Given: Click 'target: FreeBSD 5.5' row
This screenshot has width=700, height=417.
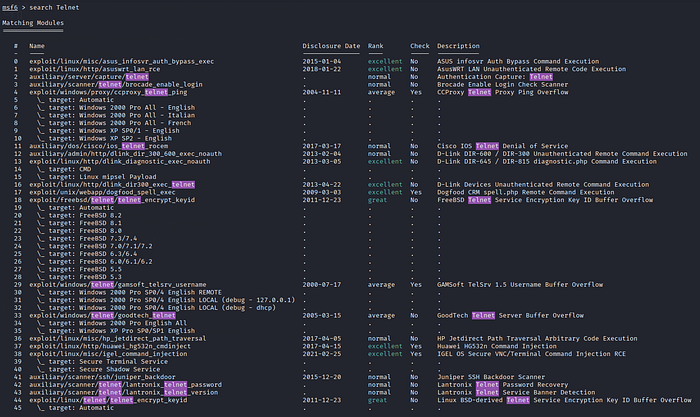Looking at the screenshot, I should [x=79, y=269].
